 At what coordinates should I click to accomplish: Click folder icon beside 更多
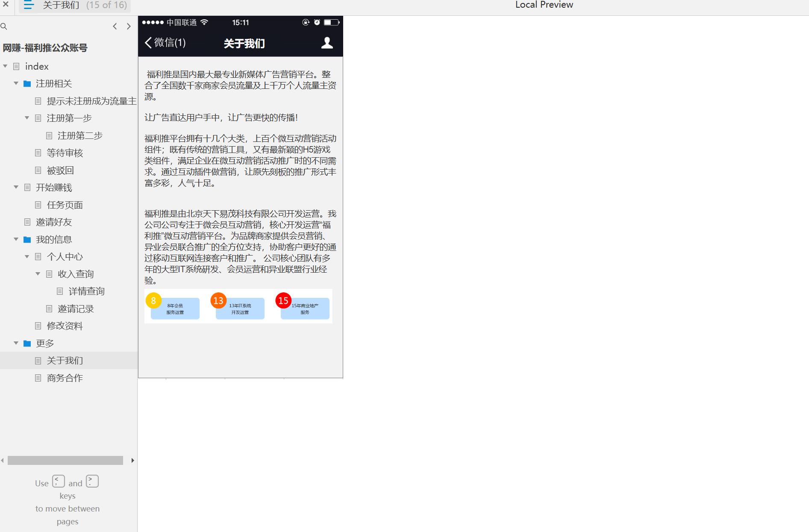click(x=27, y=343)
